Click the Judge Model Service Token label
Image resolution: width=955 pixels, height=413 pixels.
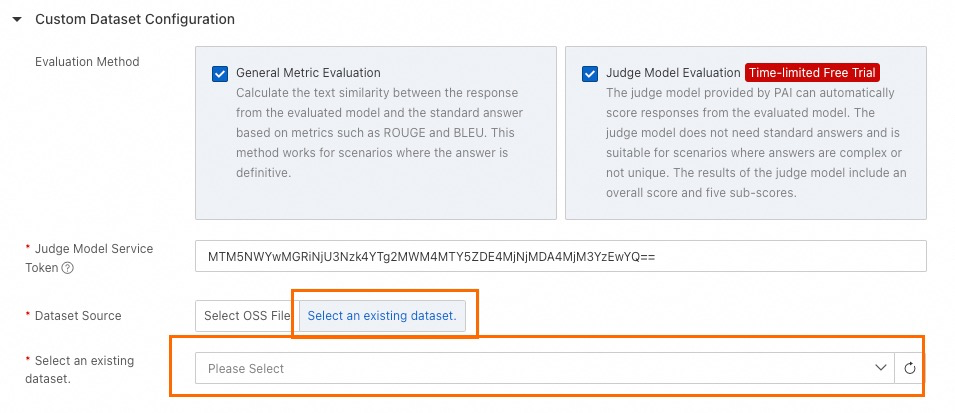pos(89,258)
